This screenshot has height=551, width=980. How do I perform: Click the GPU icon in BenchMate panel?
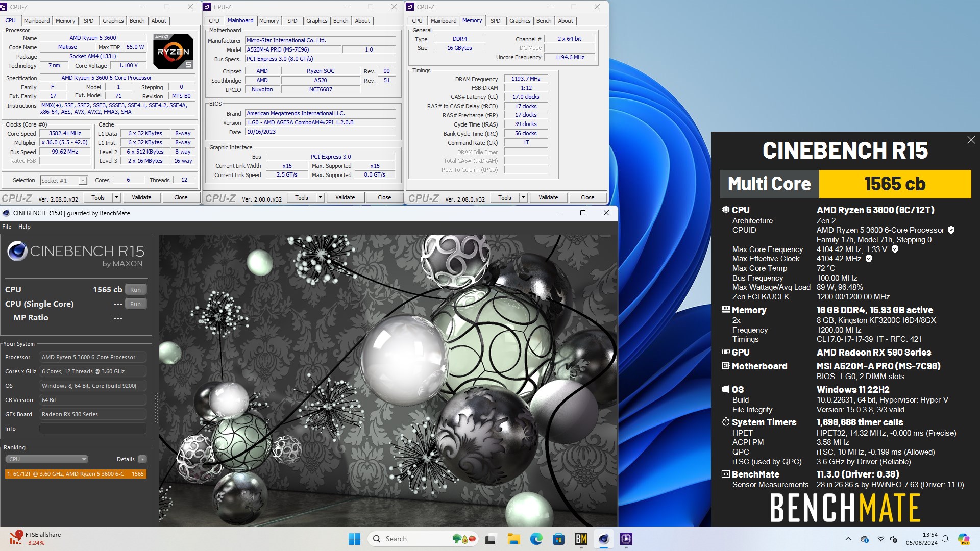tap(726, 352)
